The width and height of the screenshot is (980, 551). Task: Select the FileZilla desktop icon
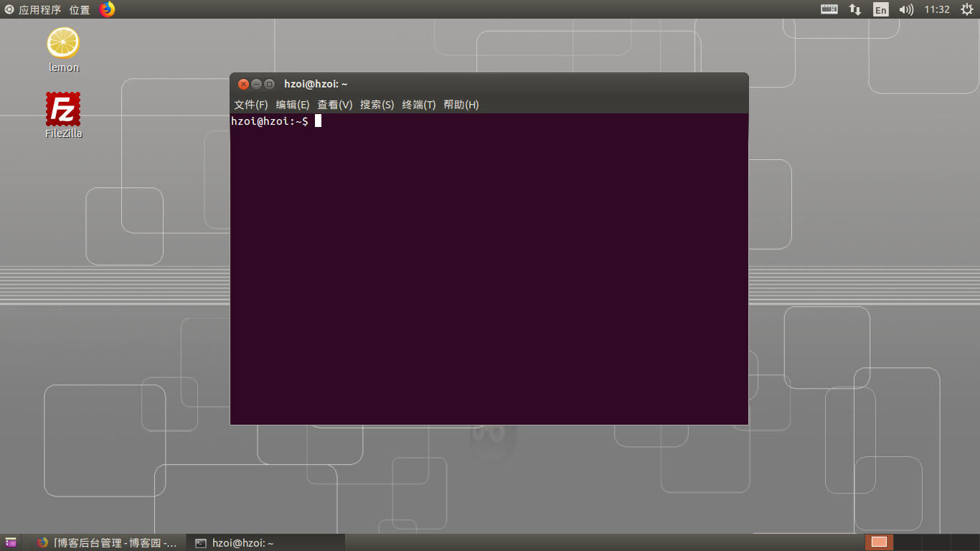[x=63, y=116]
